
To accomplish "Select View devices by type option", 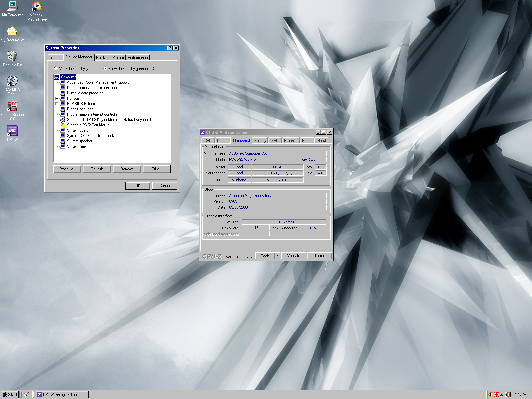I will click(56, 69).
